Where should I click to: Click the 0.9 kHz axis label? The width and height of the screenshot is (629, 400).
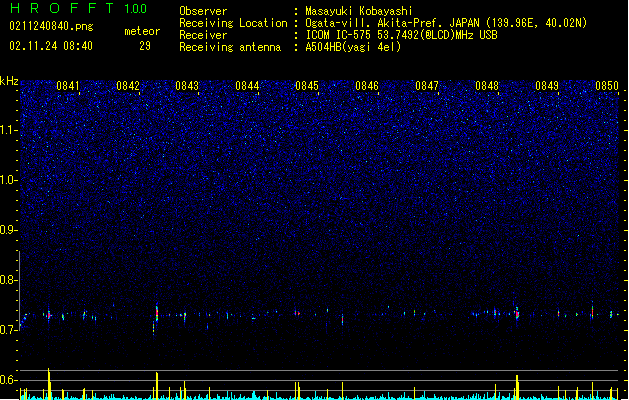[x=9, y=230]
